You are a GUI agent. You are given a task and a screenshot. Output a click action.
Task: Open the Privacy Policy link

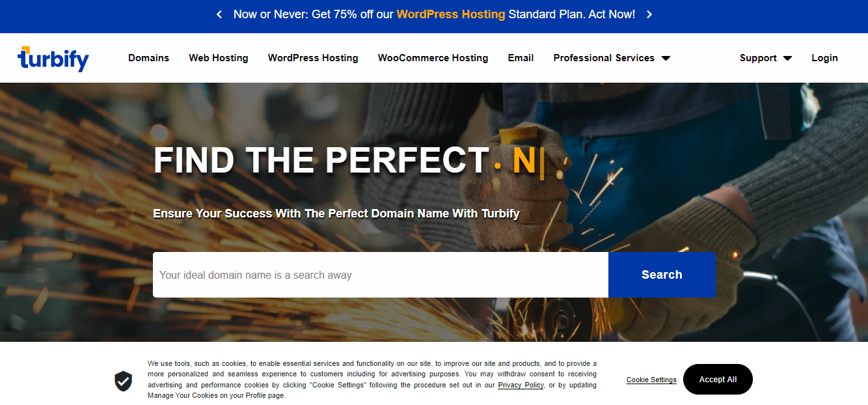point(521,385)
